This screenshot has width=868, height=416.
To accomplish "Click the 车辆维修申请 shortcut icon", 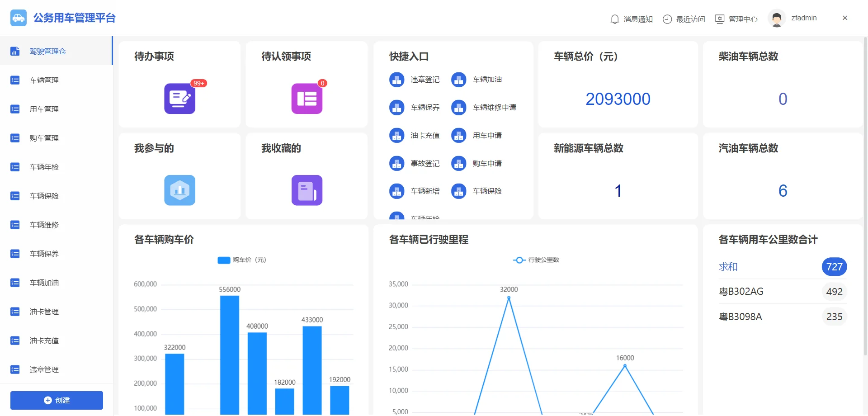I will (459, 108).
